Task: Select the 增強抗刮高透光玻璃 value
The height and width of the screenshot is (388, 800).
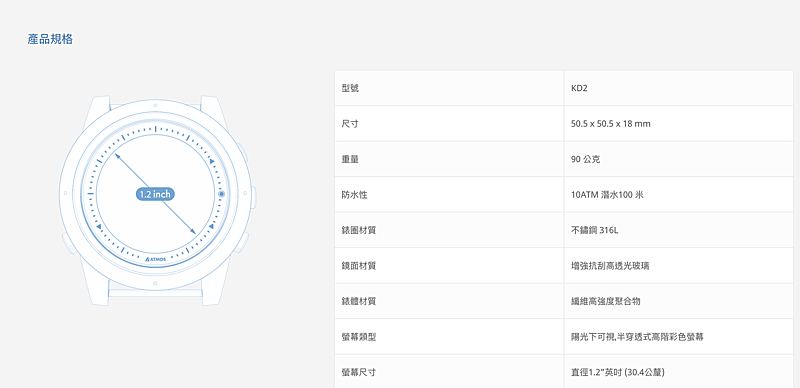Action: (610, 265)
